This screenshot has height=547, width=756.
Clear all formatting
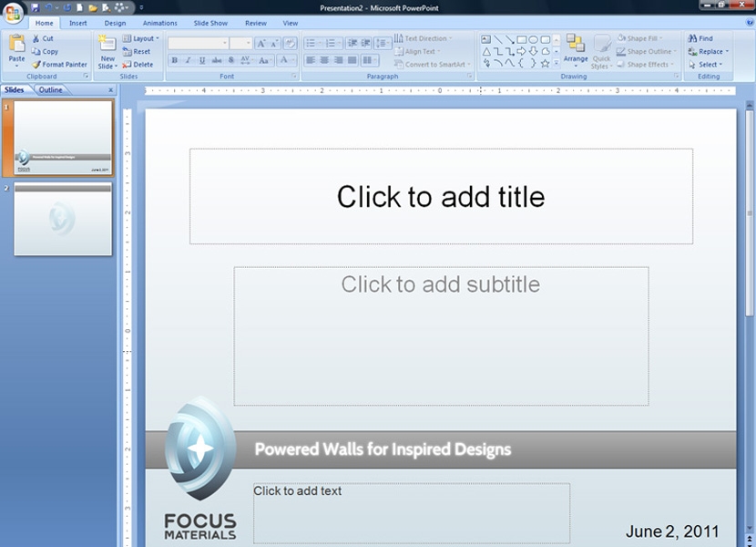[290, 44]
